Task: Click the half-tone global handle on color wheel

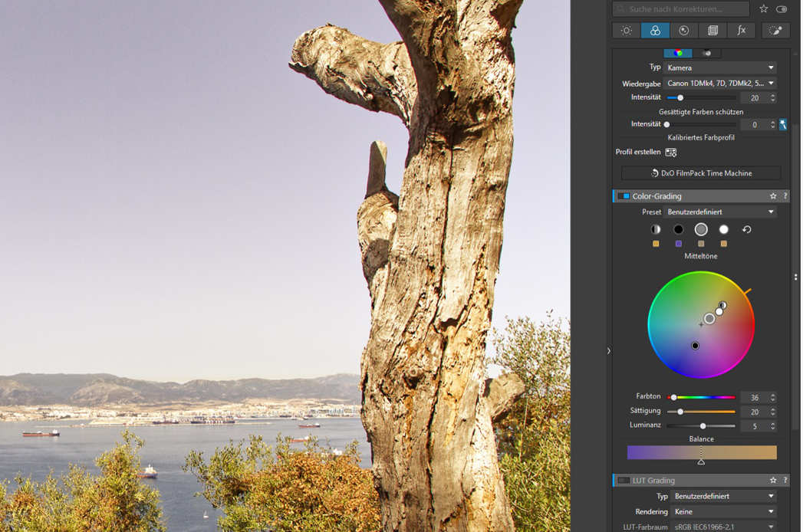Action: coord(722,305)
